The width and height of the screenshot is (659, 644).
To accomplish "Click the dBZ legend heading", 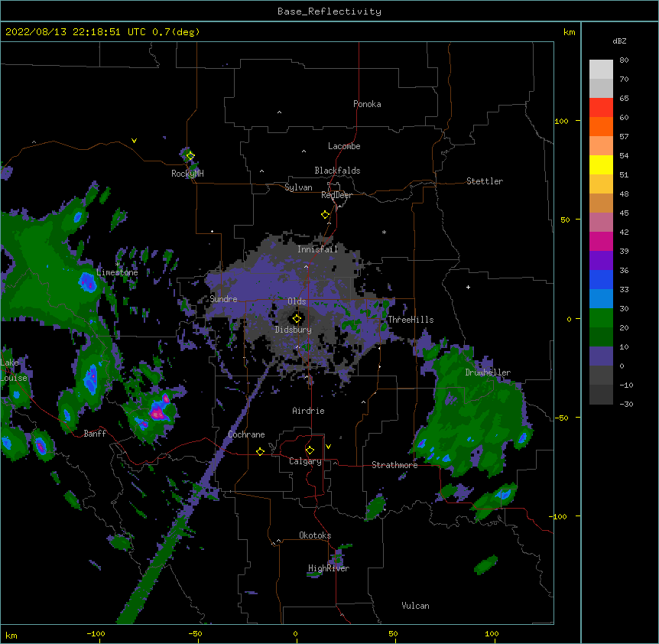I will [x=619, y=41].
